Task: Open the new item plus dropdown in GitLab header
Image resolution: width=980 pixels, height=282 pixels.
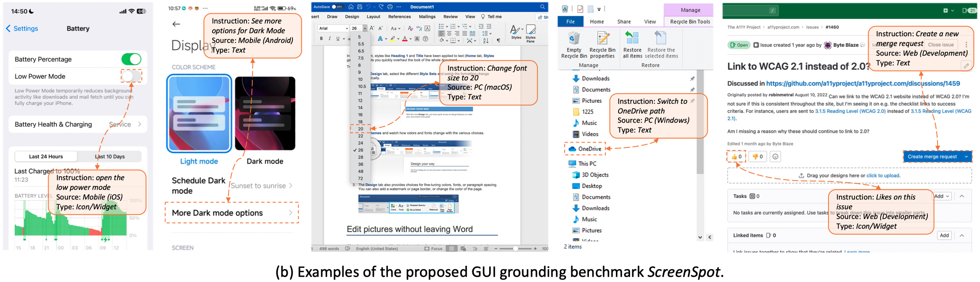Action: [x=948, y=11]
